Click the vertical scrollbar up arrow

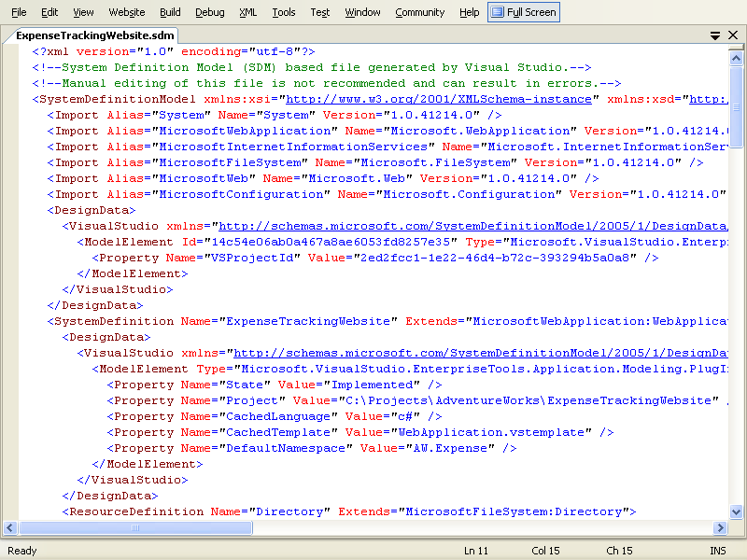[737, 58]
